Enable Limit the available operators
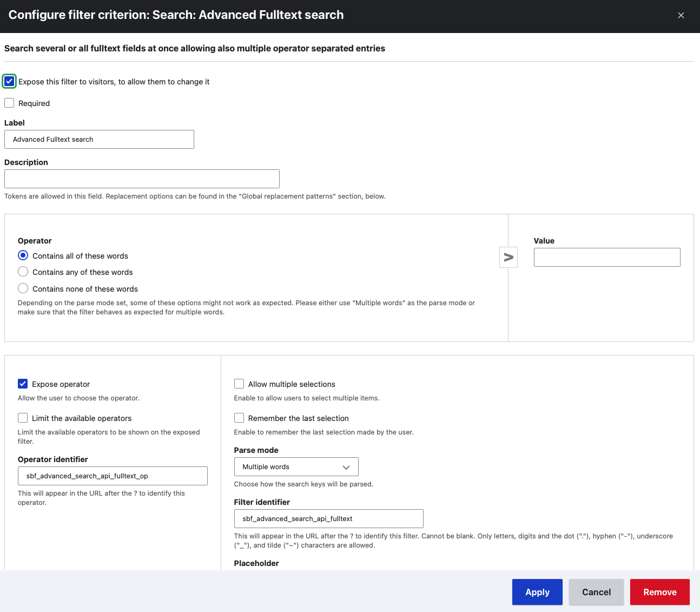This screenshot has height=612, width=700. point(23,418)
